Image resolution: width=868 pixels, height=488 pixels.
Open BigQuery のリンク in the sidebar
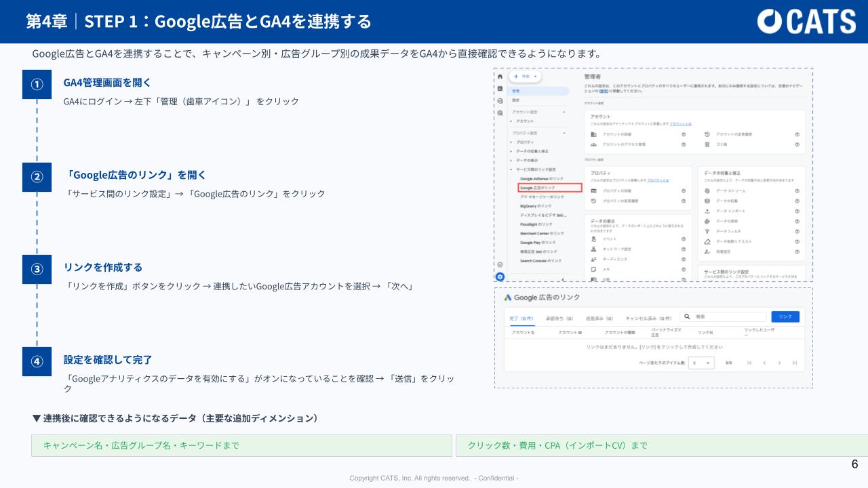tap(536, 205)
